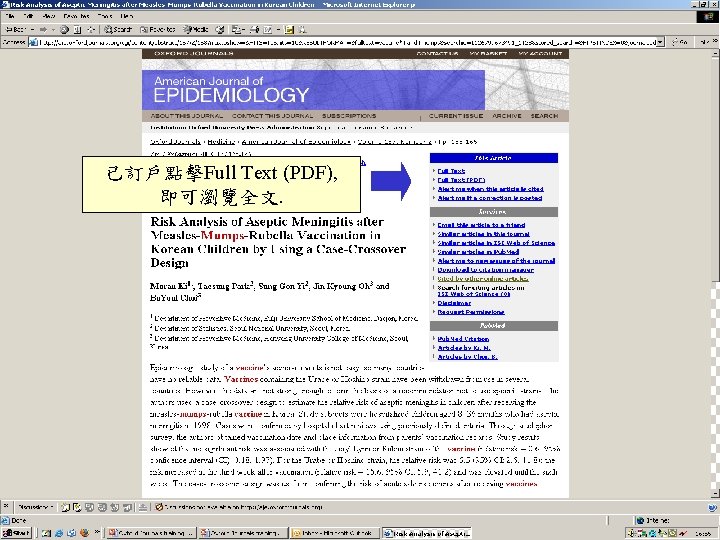The height and width of the screenshot is (540, 720).
Task: Open Articles by Choi, B. link
Action: point(467,357)
